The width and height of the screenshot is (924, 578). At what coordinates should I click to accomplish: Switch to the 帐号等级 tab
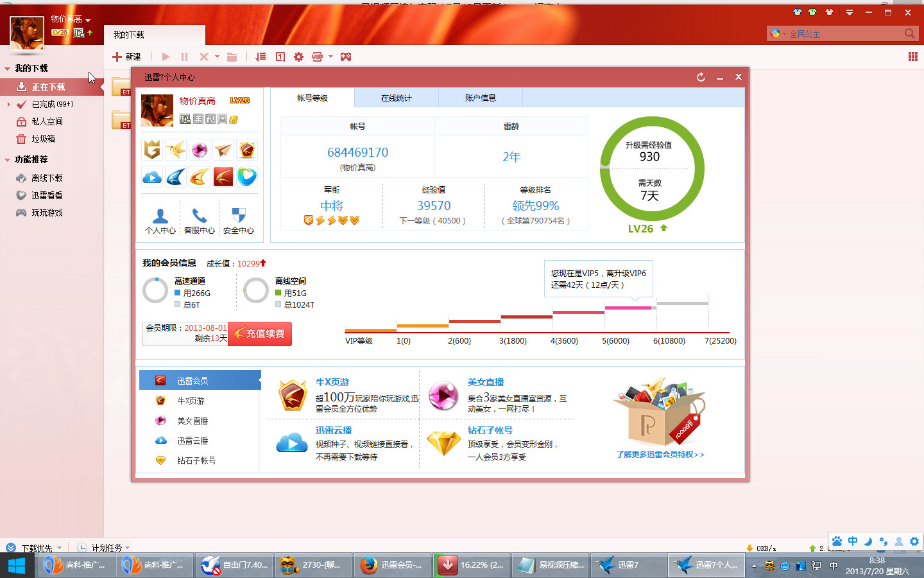click(x=312, y=98)
